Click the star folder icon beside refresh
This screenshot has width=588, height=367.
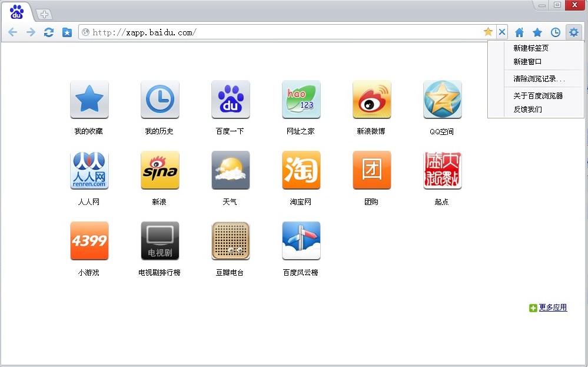click(x=67, y=32)
